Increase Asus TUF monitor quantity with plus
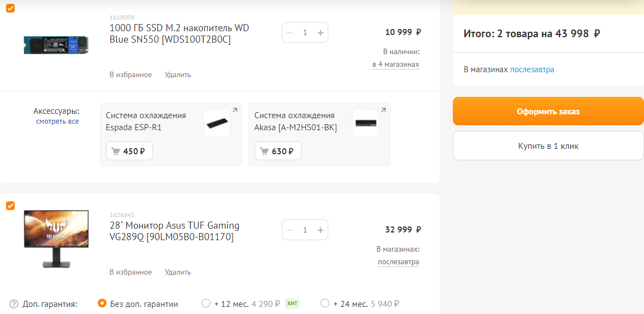This screenshot has width=644, height=314. click(x=320, y=230)
